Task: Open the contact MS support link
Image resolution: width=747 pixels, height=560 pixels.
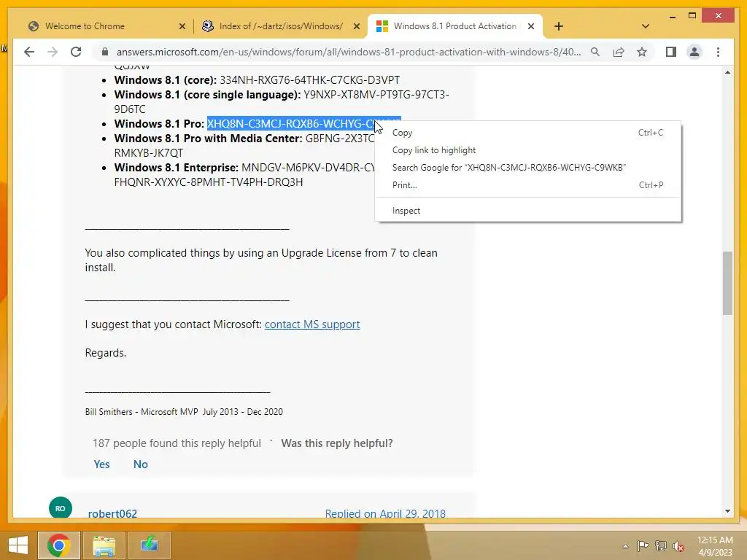Action: tap(312, 324)
